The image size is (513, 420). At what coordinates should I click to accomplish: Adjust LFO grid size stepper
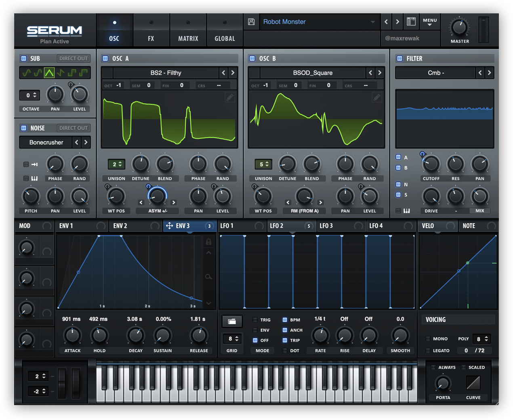(232, 339)
